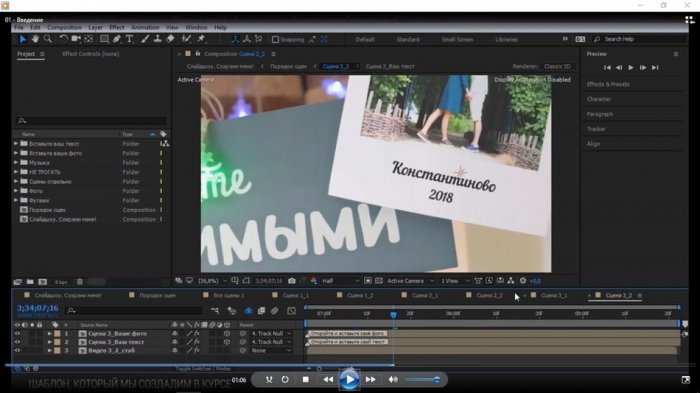
Task: Open the Effects & Presets panel
Action: (608, 84)
